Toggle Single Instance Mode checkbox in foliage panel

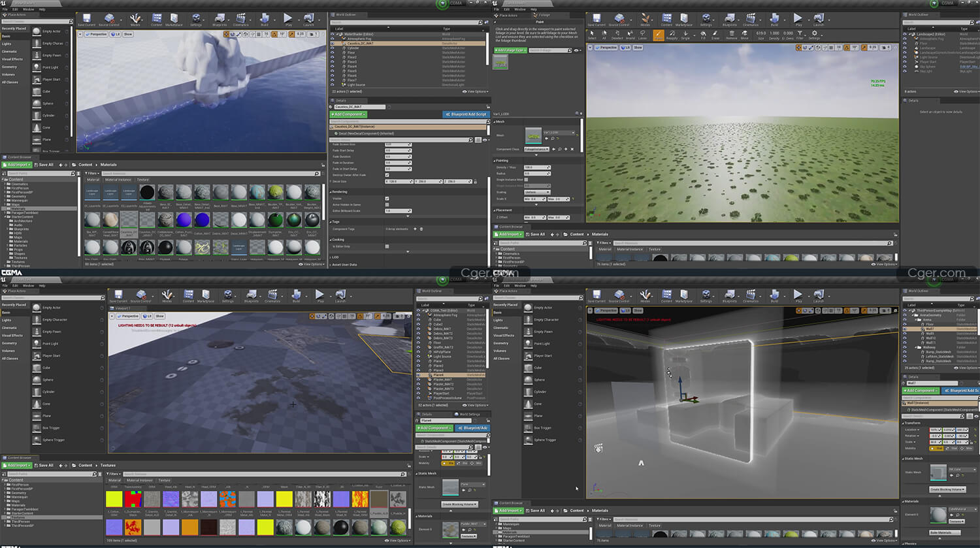[x=527, y=180]
